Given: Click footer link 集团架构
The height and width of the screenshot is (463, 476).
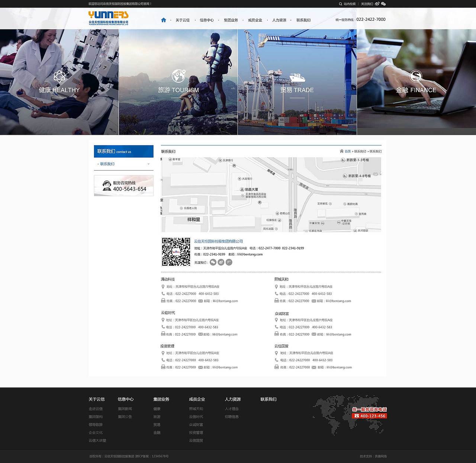Looking at the screenshot, I should tap(96, 417).
